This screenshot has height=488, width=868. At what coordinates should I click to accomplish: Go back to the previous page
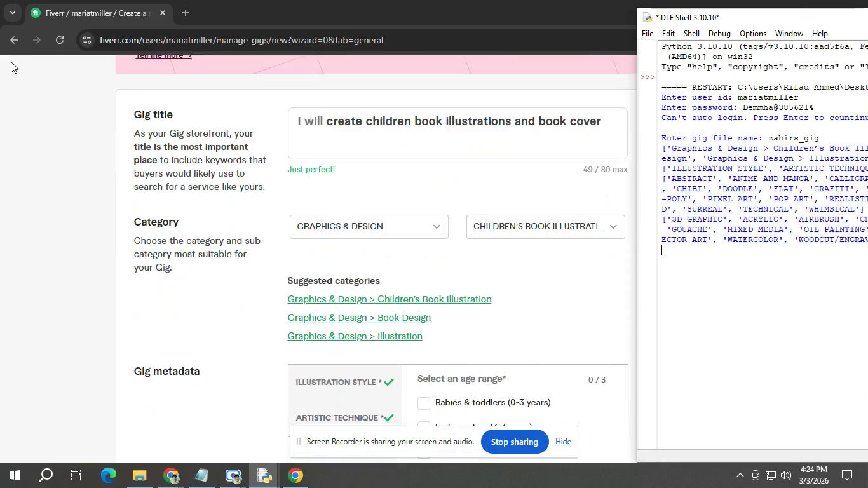(14, 40)
